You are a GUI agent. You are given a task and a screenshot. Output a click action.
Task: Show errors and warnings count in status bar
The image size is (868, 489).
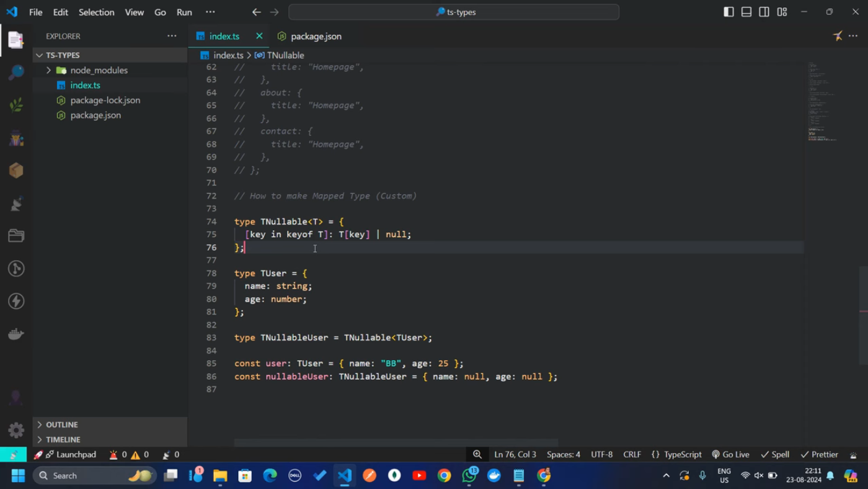[129, 455]
